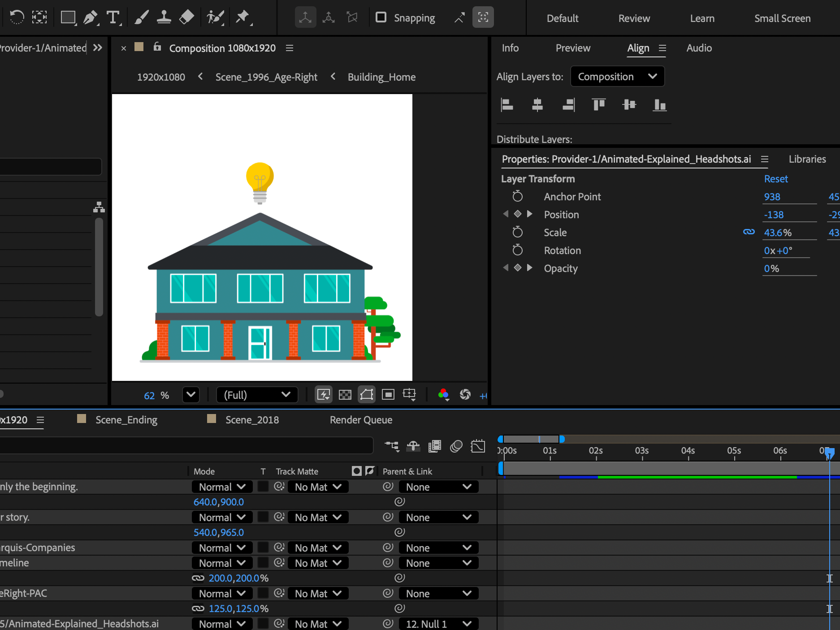Toggle Region of Interest button
This screenshot has height=630, width=840.
[x=388, y=395]
